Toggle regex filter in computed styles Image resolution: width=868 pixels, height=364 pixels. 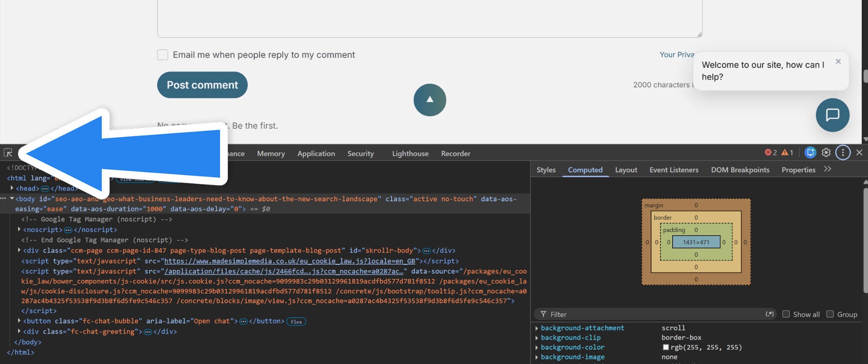point(769,314)
